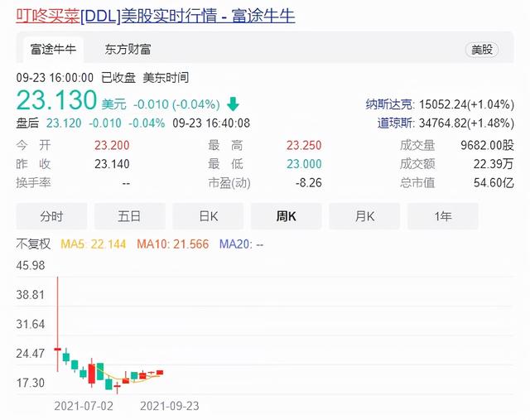
Task: Click the tall first red candlestick on chart
Action: (x=57, y=324)
